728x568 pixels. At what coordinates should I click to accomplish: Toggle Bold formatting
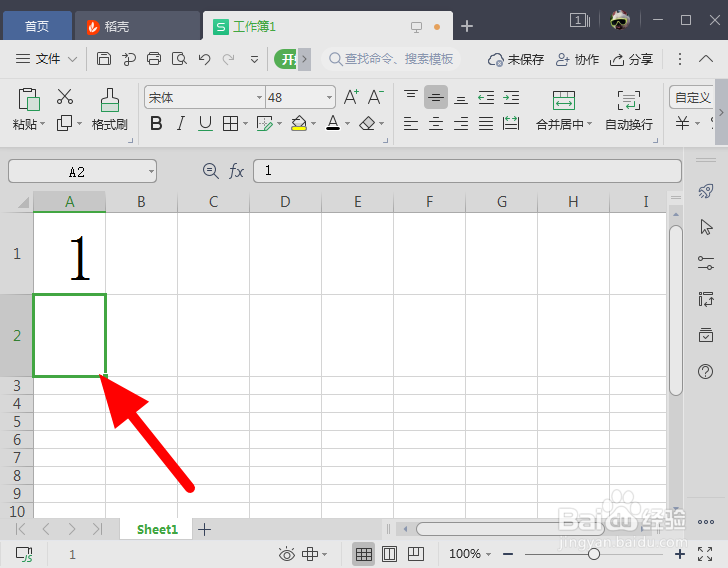click(156, 124)
